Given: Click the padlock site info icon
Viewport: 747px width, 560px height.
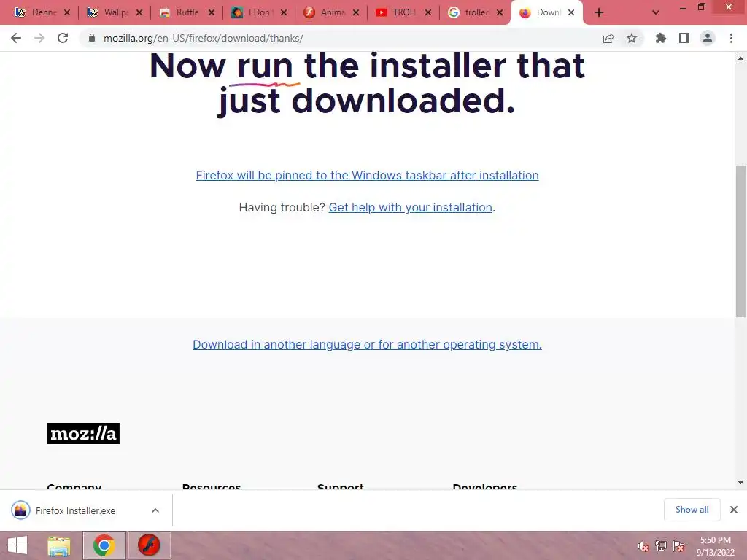Looking at the screenshot, I should click(x=92, y=38).
